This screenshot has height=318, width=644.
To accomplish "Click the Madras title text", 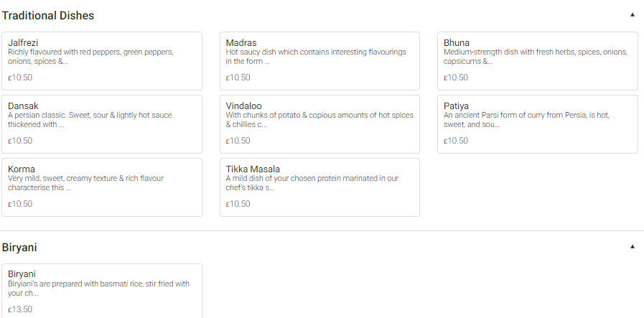I will click(x=241, y=43).
